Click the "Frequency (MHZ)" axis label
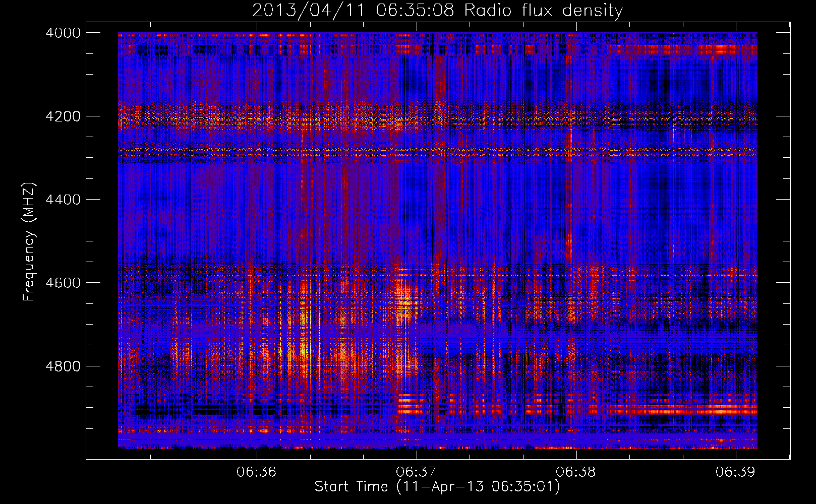 pyautogui.click(x=29, y=242)
